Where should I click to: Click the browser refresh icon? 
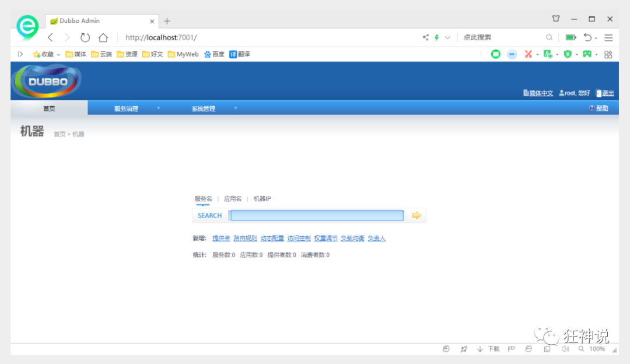[85, 38]
